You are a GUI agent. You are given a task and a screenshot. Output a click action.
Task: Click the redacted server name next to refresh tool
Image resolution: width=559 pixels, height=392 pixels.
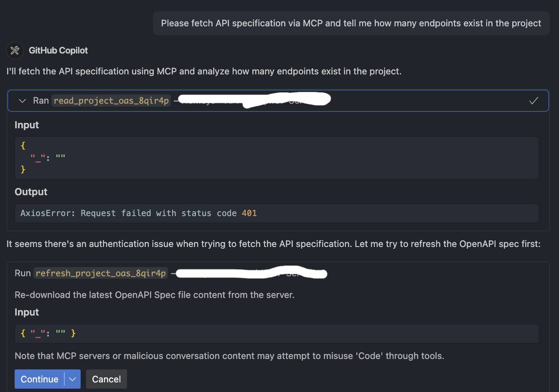point(251,273)
